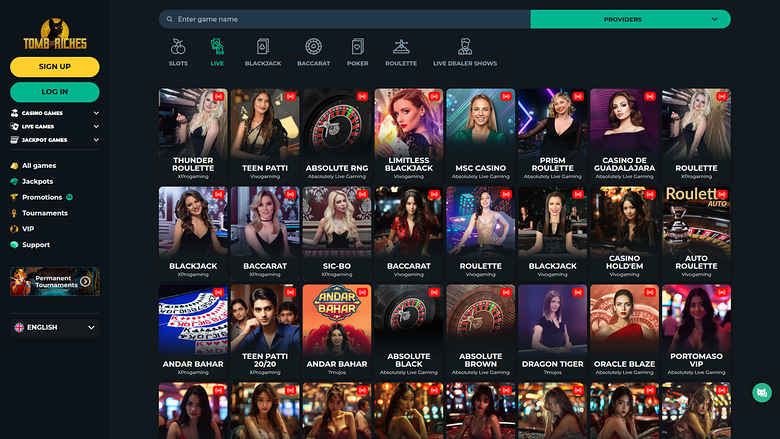Screen dimensions: 780x439
Task: Click the search magnifier icon
Action: pos(170,19)
